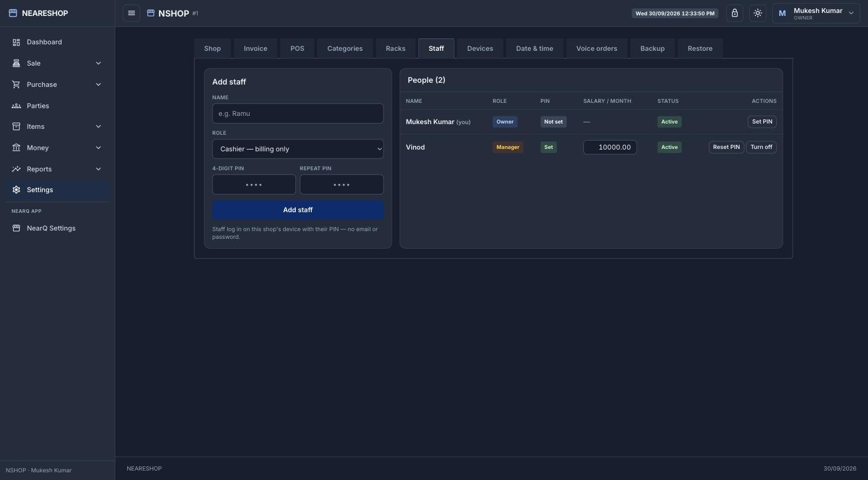The height and width of the screenshot is (480, 868).
Task: Open the Invoice tab
Action: [x=256, y=48]
